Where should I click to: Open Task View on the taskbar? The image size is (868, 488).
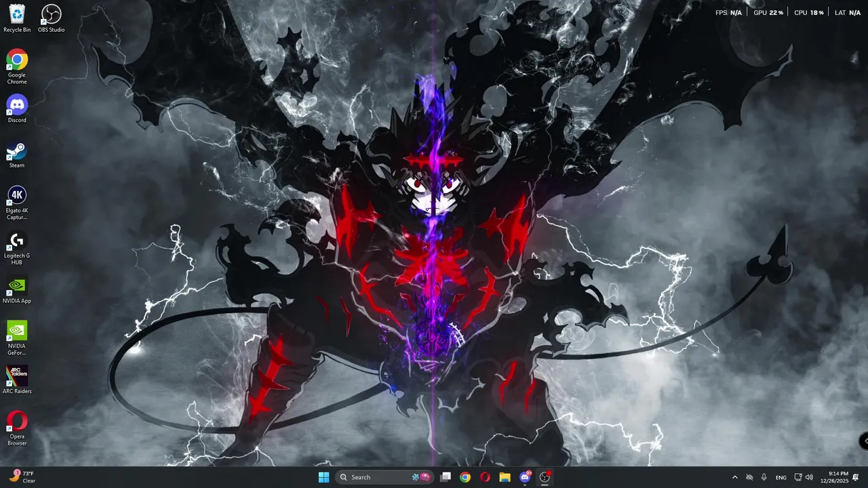click(x=446, y=477)
